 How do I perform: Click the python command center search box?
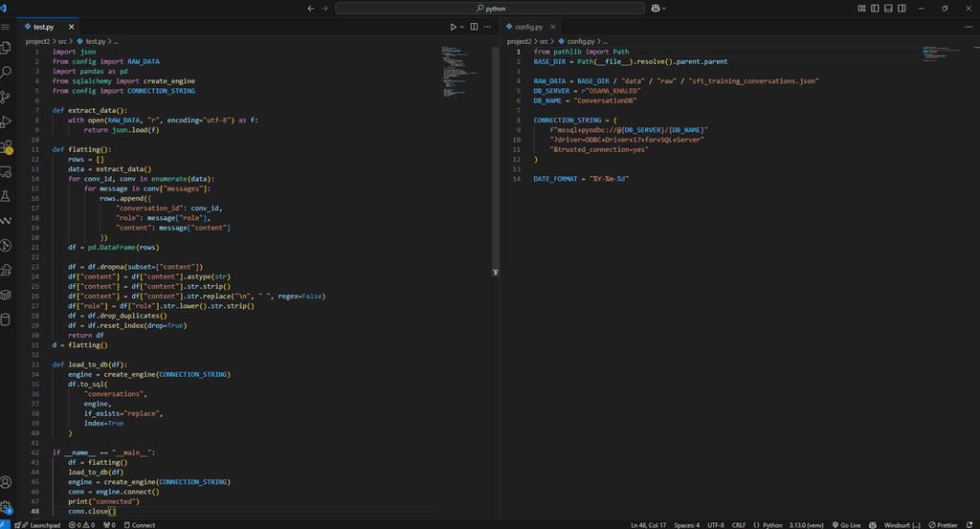click(x=491, y=8)
